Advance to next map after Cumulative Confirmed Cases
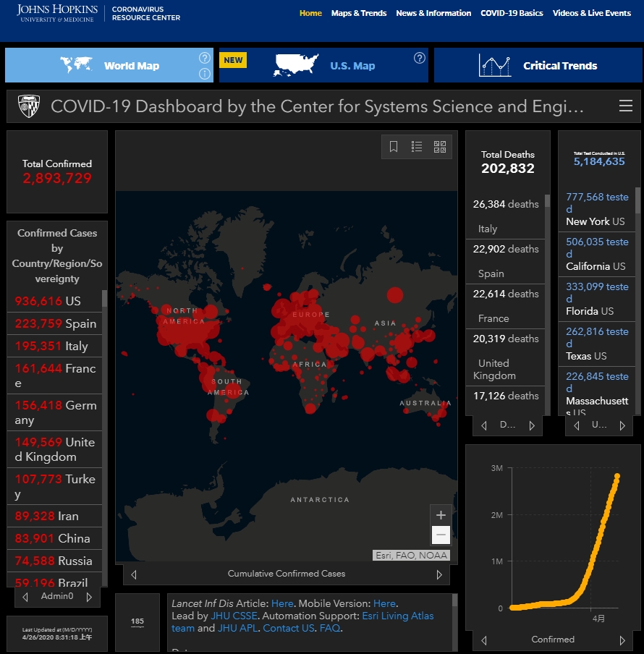This screenshot has width=644, height=654. point(439,574)
